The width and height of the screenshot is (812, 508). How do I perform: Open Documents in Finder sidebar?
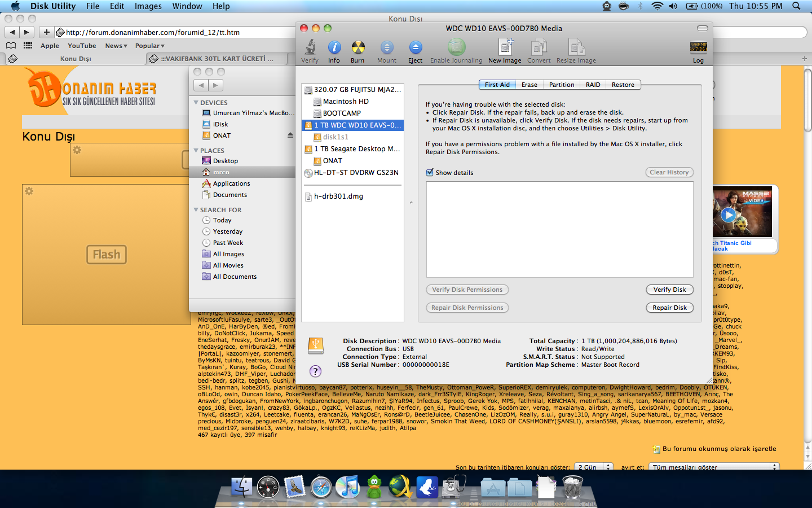click(230, 195)
